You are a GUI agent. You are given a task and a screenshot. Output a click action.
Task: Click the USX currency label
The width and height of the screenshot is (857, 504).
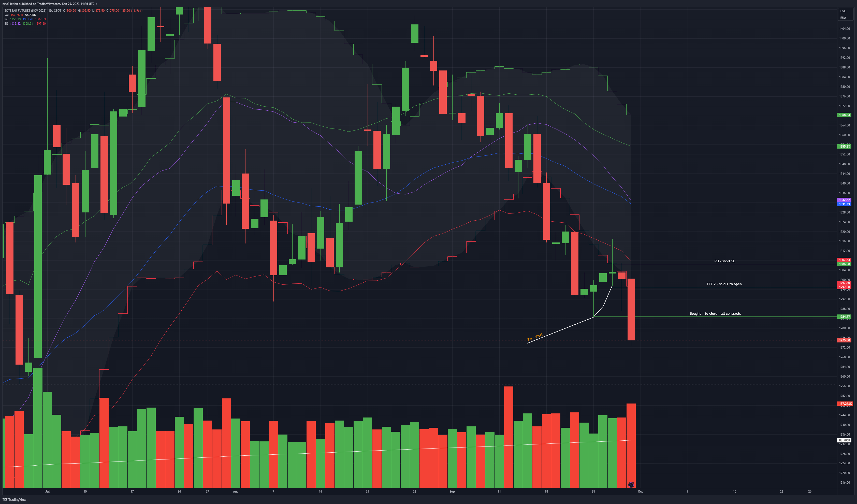coord(843,11)
